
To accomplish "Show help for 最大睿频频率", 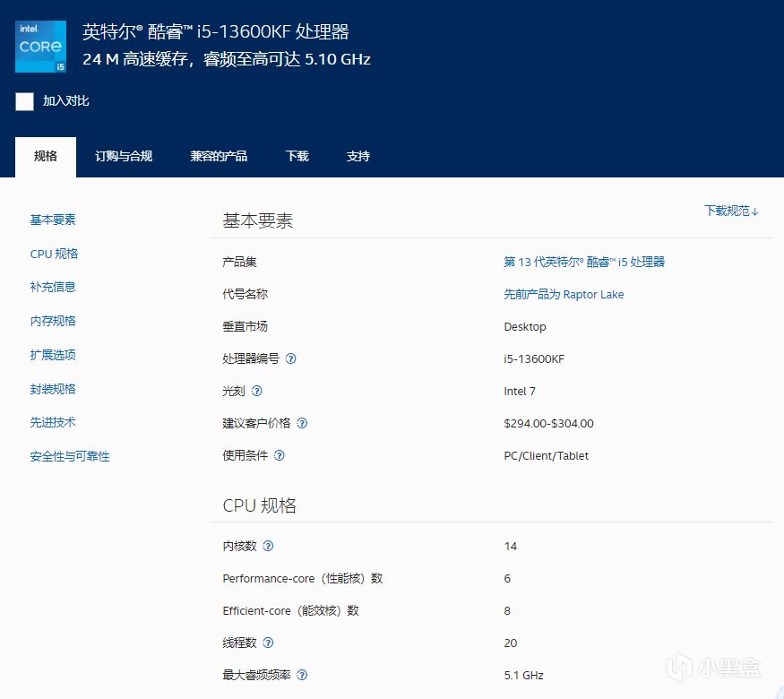I will point(302,676).
